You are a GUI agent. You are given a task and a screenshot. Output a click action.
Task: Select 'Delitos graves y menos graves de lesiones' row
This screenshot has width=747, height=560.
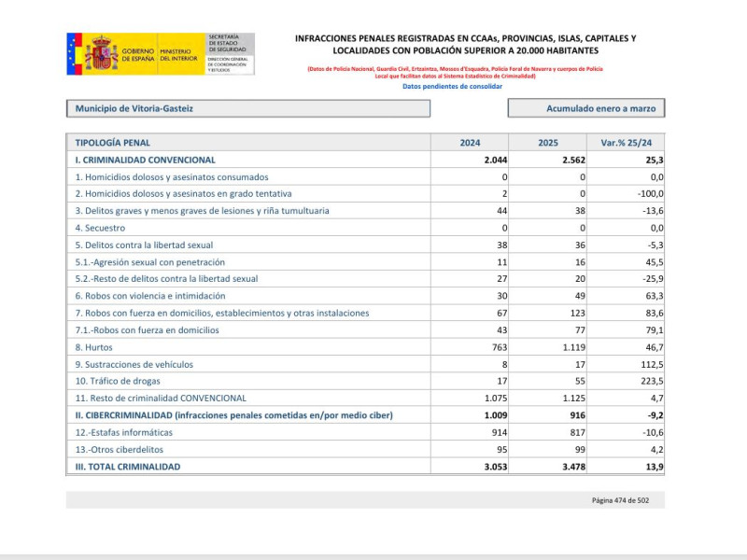(x=202, y=211)
